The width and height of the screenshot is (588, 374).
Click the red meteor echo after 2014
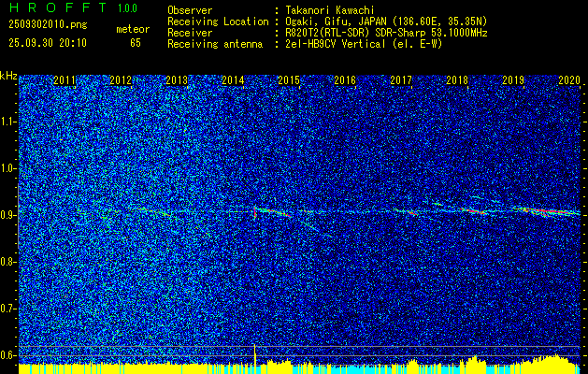(255, 212)
